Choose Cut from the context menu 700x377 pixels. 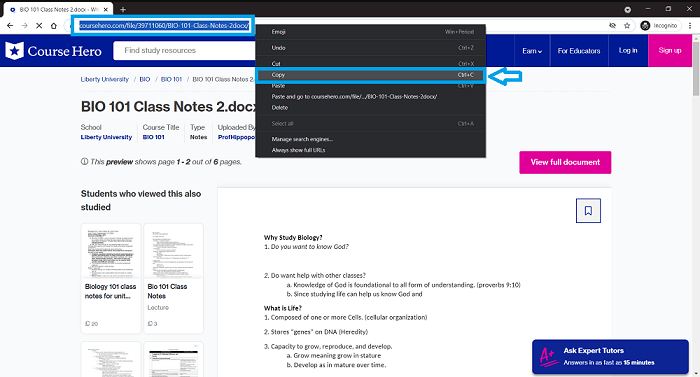tap(370, 64)
